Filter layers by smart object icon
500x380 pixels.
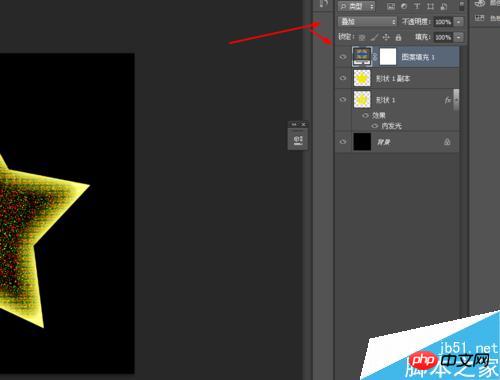point(444,6)
